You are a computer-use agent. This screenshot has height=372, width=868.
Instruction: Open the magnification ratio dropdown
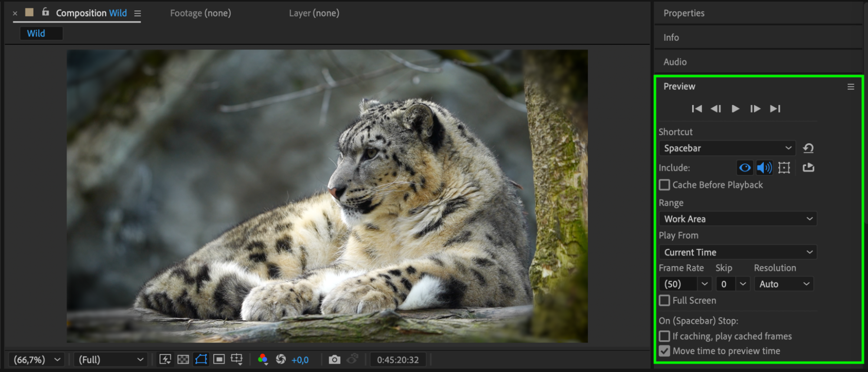tap(36, 359)
